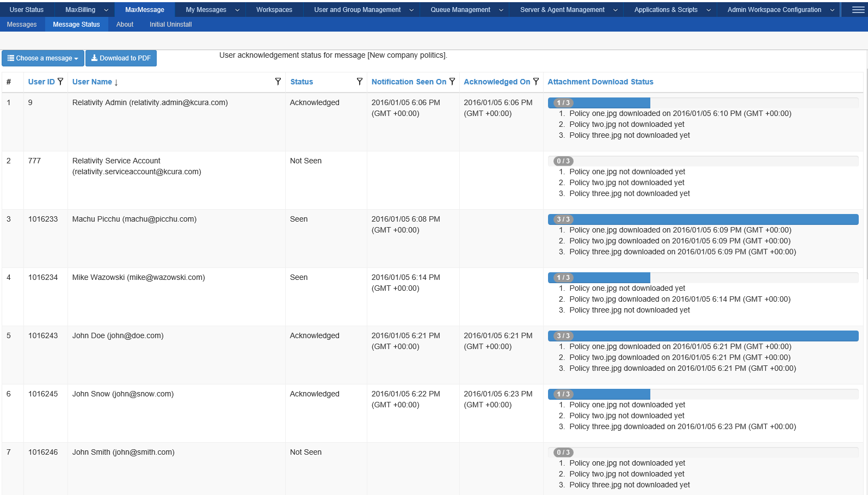This screenshot has width=868, height=495.
Task: Go to Workspaces tab
Action: pos(274,10)
